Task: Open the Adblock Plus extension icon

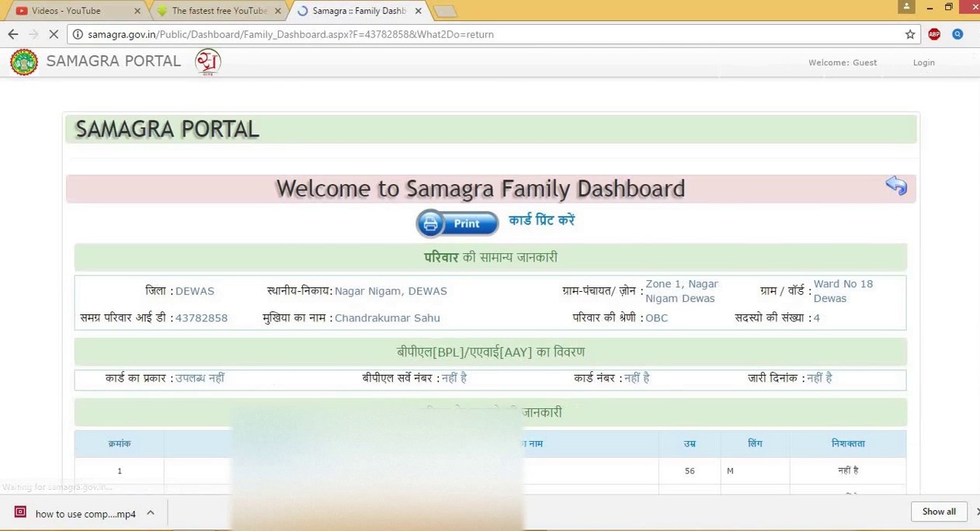Action: (934, 34)
